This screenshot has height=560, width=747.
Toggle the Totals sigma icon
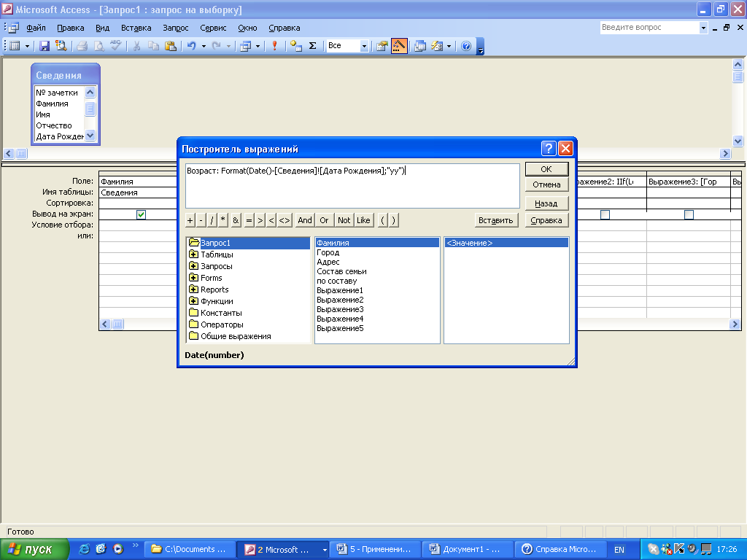[312, 46]
